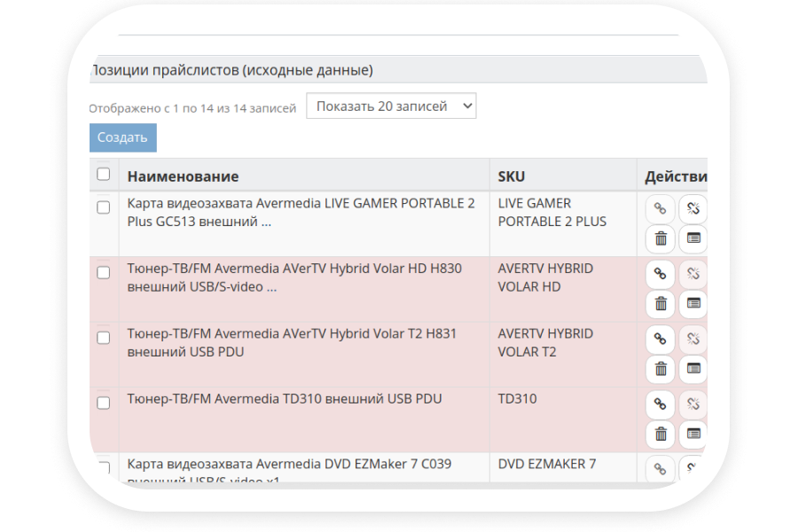
Task: Click trash icon in AVERTV HYBRID VOLAR HD row
Action: (660, 303)
